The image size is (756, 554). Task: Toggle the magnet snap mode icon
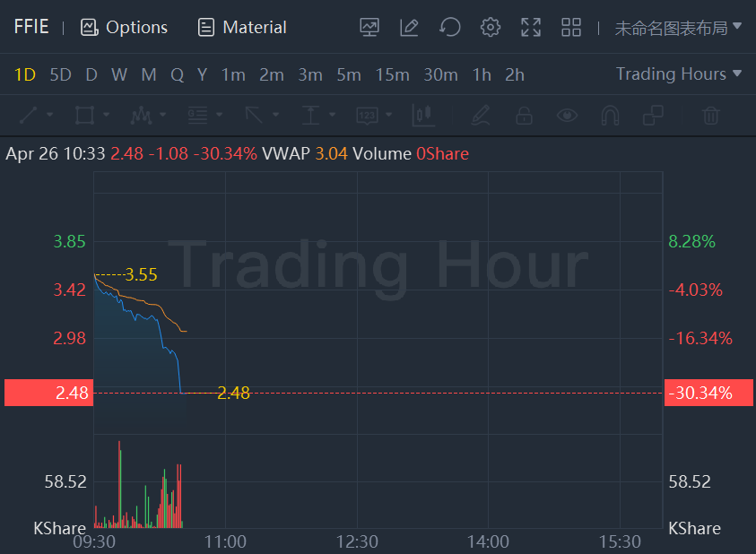[610, 115]
